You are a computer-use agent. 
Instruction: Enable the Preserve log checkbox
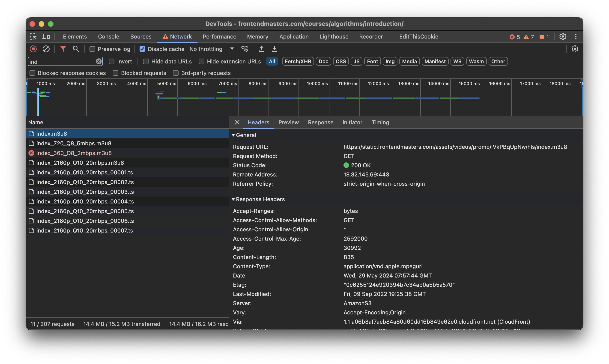(x=92, y=49)
